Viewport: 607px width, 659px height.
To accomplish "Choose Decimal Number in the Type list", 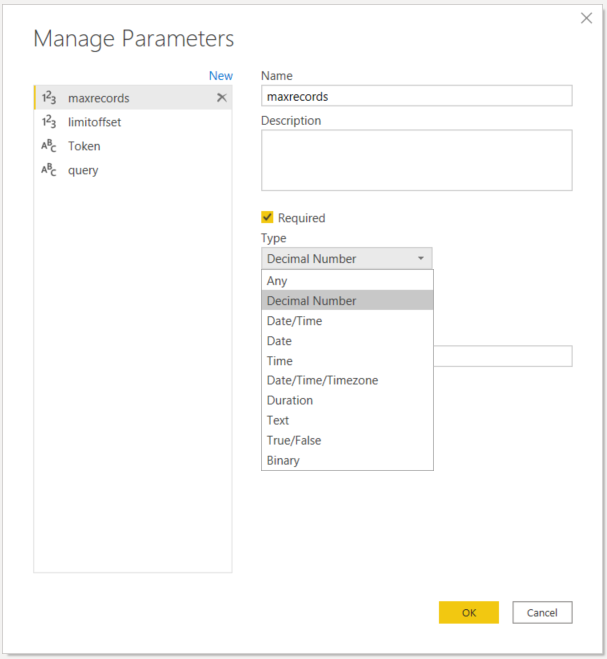I will [347, 301].
